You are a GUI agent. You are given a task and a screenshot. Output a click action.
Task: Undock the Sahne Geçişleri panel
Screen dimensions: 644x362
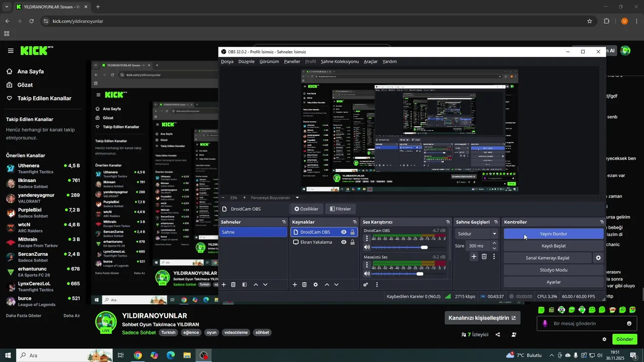(496, 222)
